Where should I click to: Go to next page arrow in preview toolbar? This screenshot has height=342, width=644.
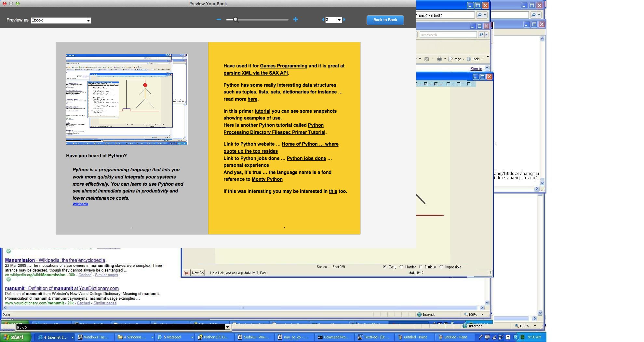(344, 20)
